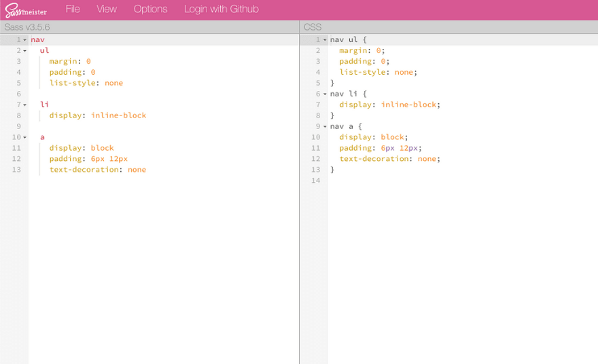Click the CSS panel header
Image resolution: width=598 pixels, height=364 pixels.
[x=449, y=27]
